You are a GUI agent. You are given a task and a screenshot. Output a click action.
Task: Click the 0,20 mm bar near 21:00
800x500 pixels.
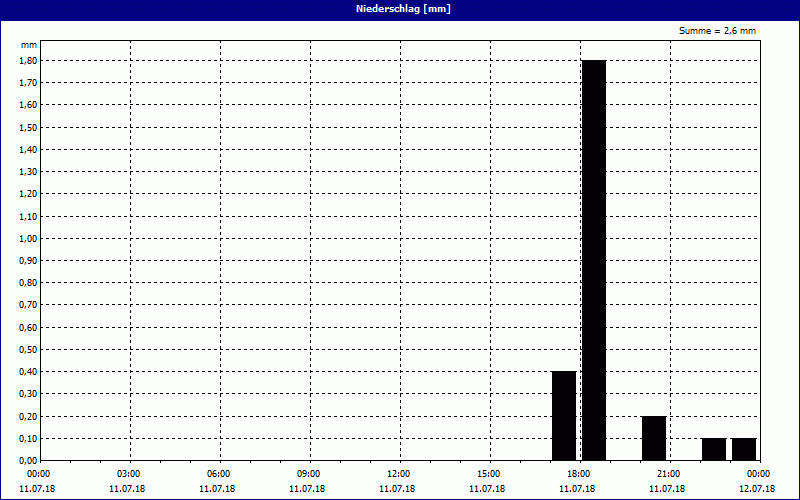[654, 438]
